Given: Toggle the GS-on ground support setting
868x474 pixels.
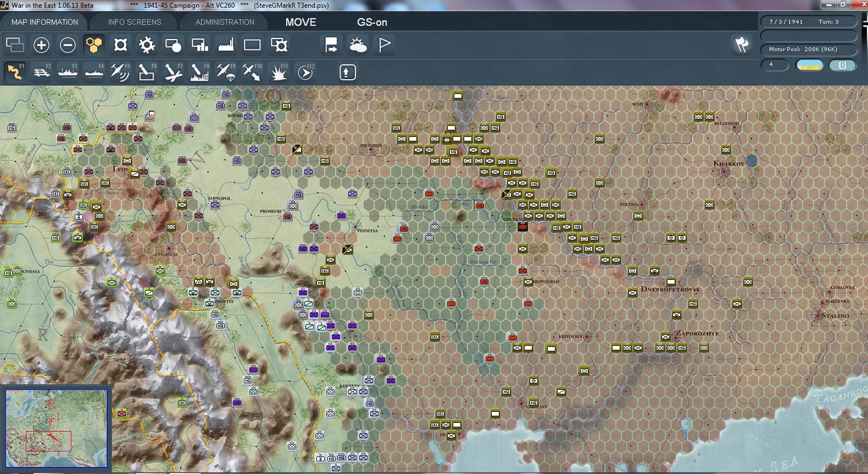Looking at the screenshot, I should click(x=372, y=22).
